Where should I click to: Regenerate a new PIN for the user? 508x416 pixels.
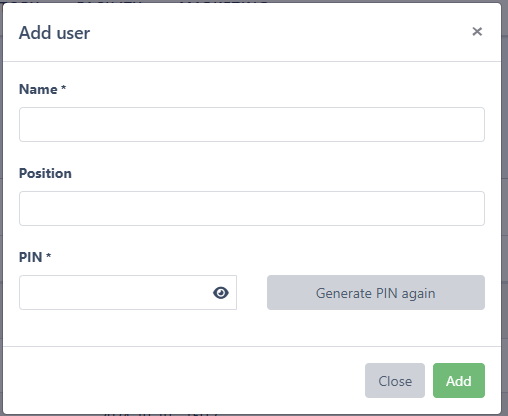(x=376, y=292)
